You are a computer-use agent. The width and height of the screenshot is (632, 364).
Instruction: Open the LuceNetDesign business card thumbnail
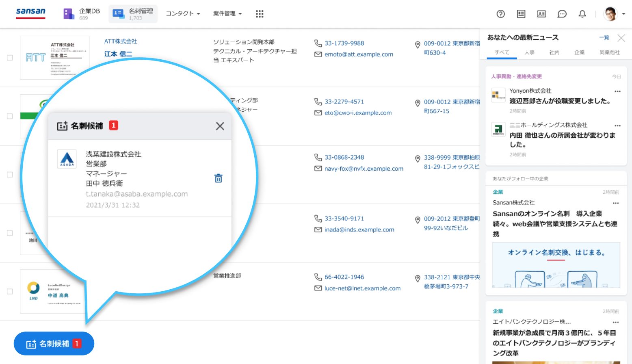(53, 292)
